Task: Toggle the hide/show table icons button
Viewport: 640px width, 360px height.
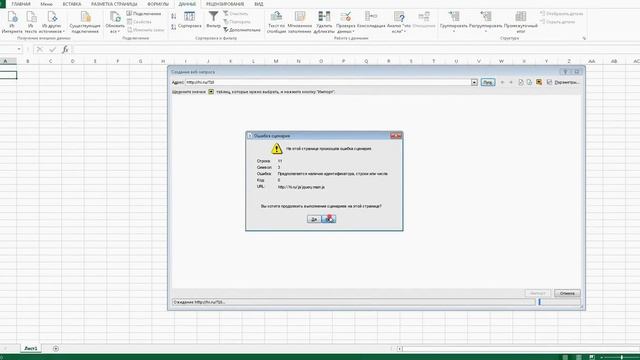Action: pyautogui.click(x=539, y=82)
